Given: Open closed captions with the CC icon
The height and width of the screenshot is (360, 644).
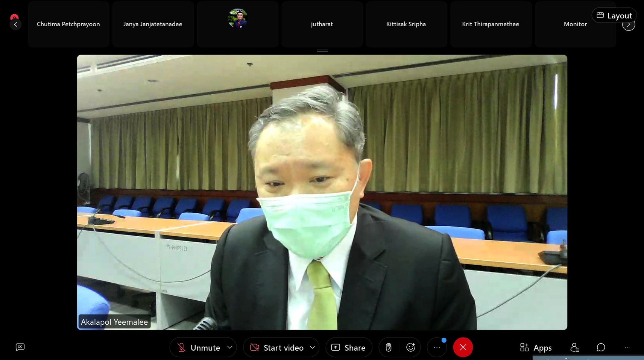Looking at the screenshot, I should pyautogui.click(x=20, y=347).
